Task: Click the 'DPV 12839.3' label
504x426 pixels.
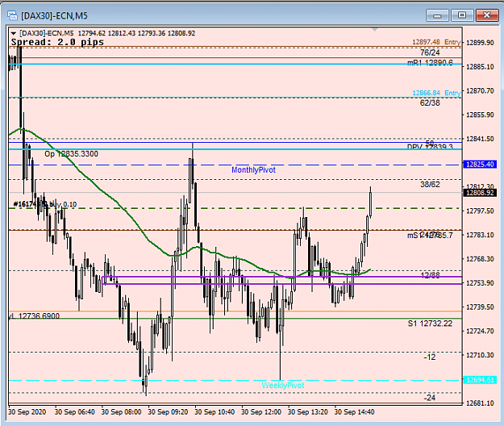Action: coord(430,147)
